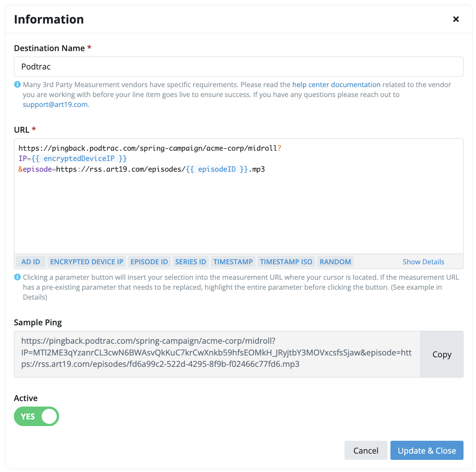This screenshot has height=472, width=476.
Task: Insert the AD ID parameter
Action: click(31, 262)
